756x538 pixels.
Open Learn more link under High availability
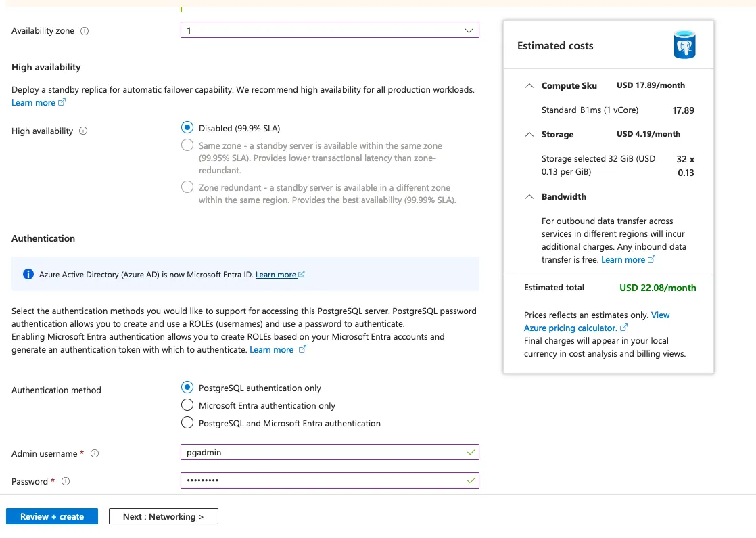click(x=34, y=103)
